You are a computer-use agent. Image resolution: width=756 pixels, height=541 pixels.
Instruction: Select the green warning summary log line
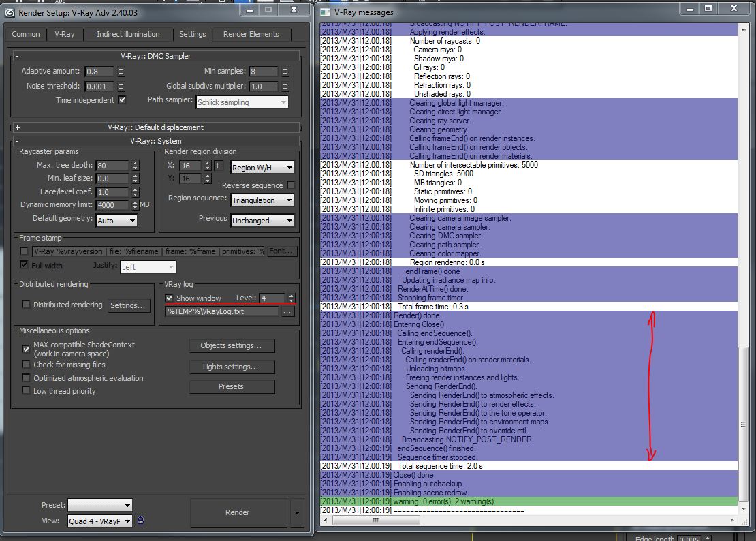tap(529, 501)
